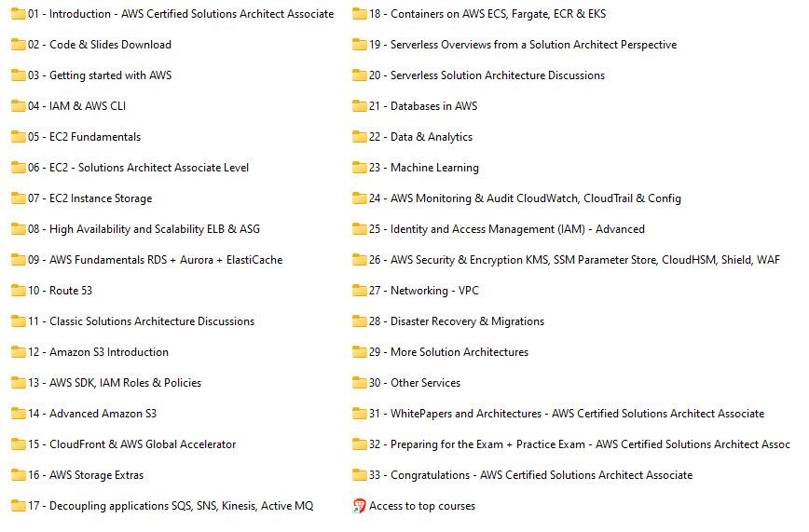Click folder icon next to 04 - IAM & AWS CLI
Screen dimensions: 809x532
pos(18,106)
